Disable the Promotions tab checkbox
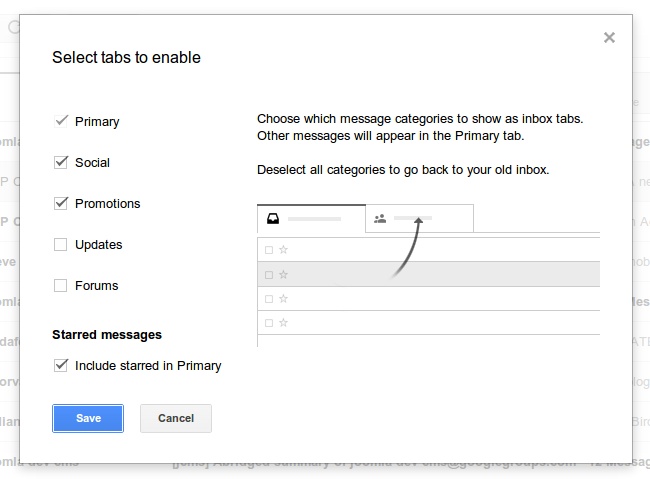The width and height of the screenshot is (650, 479). click(61, 203)
